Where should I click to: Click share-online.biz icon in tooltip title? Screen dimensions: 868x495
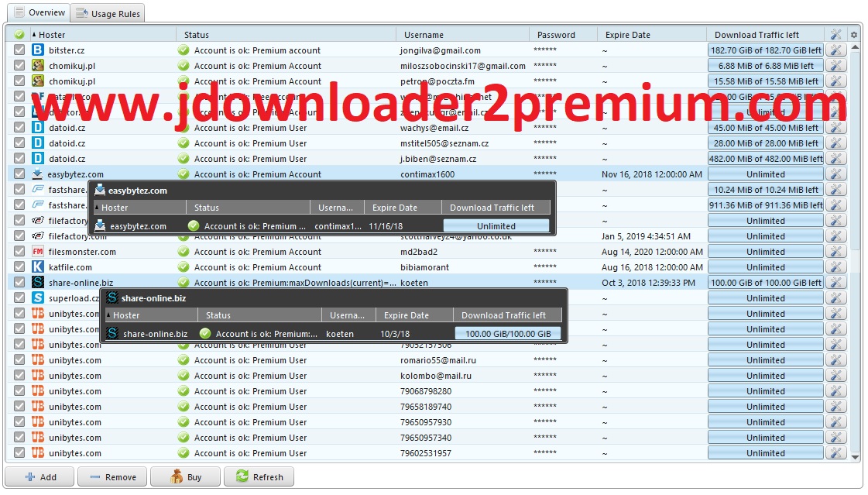point(112,298)
